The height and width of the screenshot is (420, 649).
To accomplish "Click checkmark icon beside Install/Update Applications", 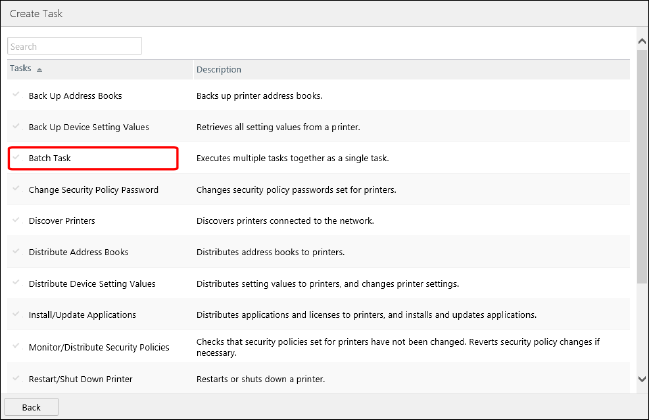I will (x=15, y=315).
